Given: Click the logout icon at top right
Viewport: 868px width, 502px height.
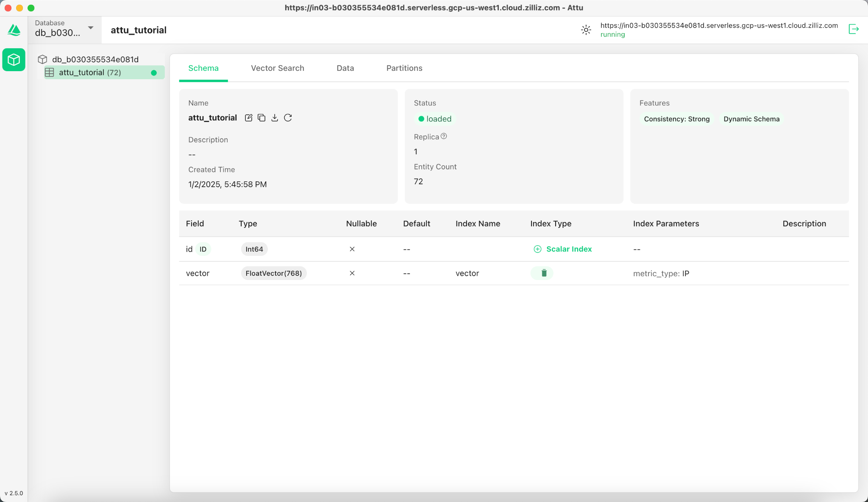Looking at the screenshot, I should (854, 29).
